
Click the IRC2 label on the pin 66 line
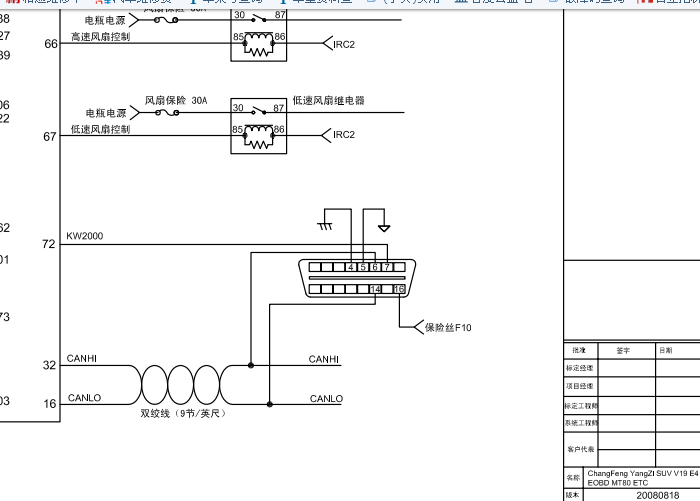point(344,45)
